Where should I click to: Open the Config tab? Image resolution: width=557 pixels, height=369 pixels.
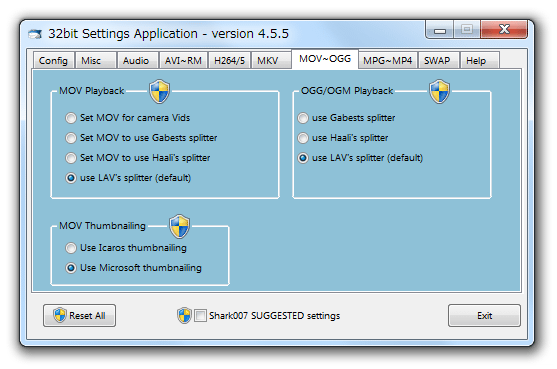point(53,60)
